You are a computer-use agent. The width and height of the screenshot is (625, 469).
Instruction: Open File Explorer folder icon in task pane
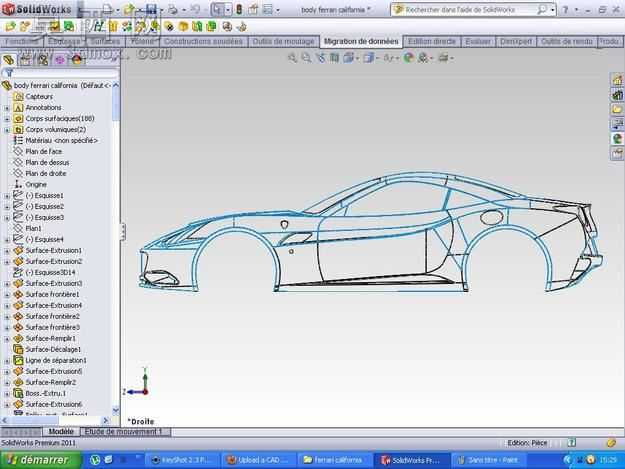tap(617, 109)
